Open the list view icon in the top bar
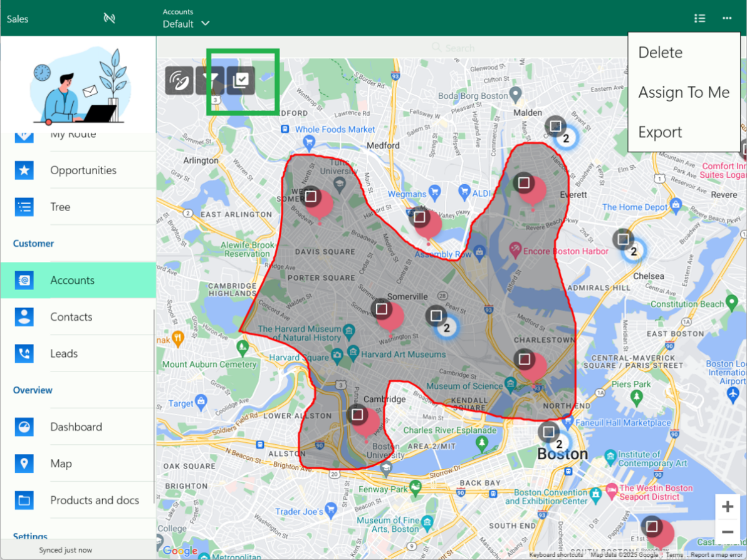This screenshot has height=560, width=747. [x=699, y=18]
